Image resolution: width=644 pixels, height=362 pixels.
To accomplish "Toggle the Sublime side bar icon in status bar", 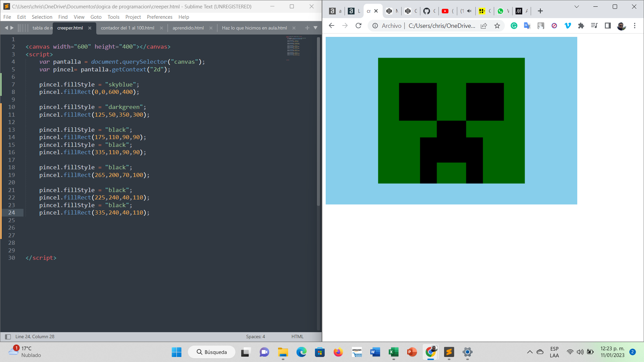I will [8, 337].
